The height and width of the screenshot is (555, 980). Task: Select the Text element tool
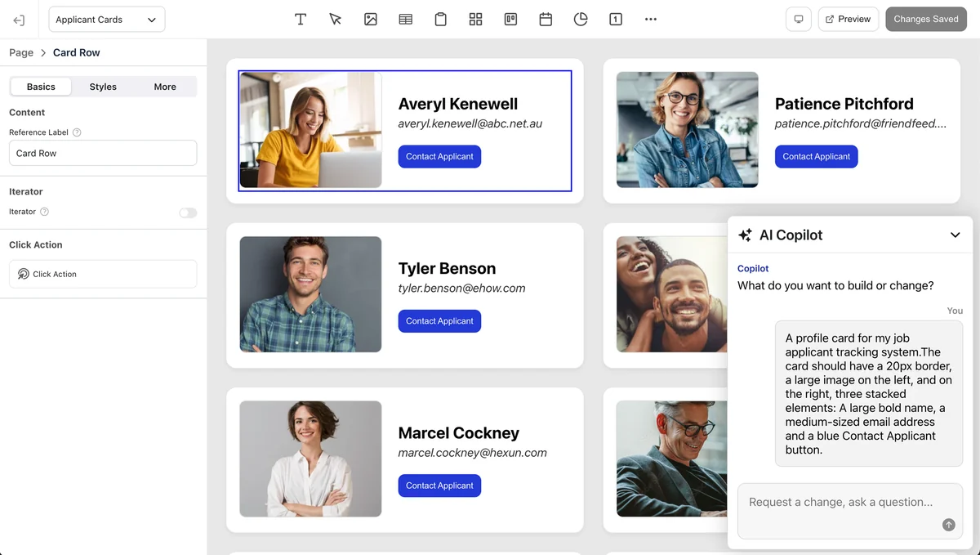point(301,19)
